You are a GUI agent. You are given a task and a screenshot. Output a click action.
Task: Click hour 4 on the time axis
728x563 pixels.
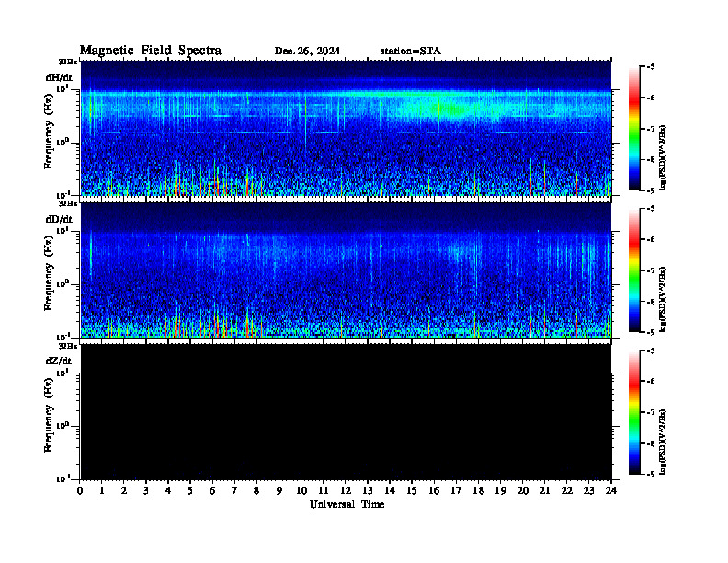coord(168,491)
